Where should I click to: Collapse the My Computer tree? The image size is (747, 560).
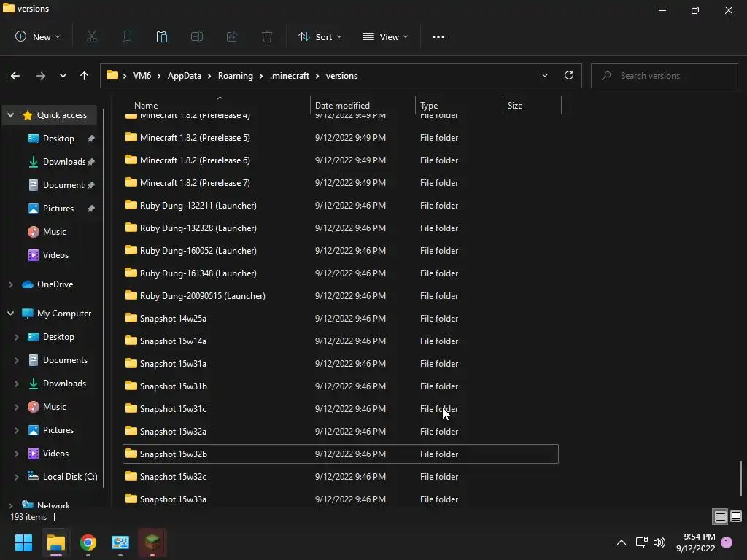10,314
